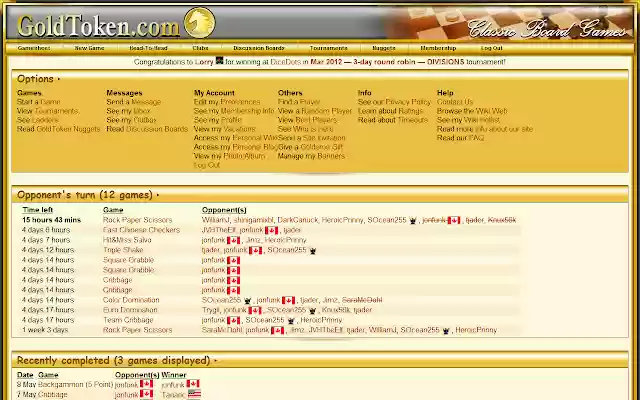The height and width of the screenshot is (400, 640).
Task: Click avatar icon next to Lorry
Action: pyautogui.click(x=220, y=61)
